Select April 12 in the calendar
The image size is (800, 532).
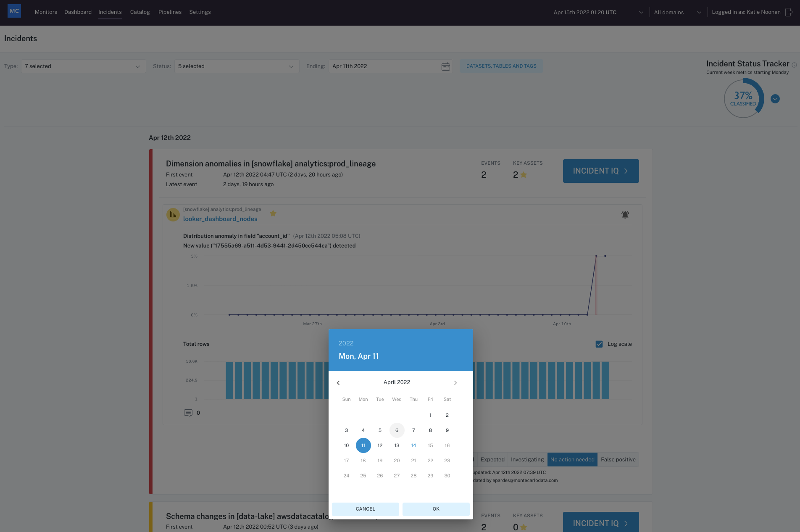pyautogui.click(x=380, y=445)
